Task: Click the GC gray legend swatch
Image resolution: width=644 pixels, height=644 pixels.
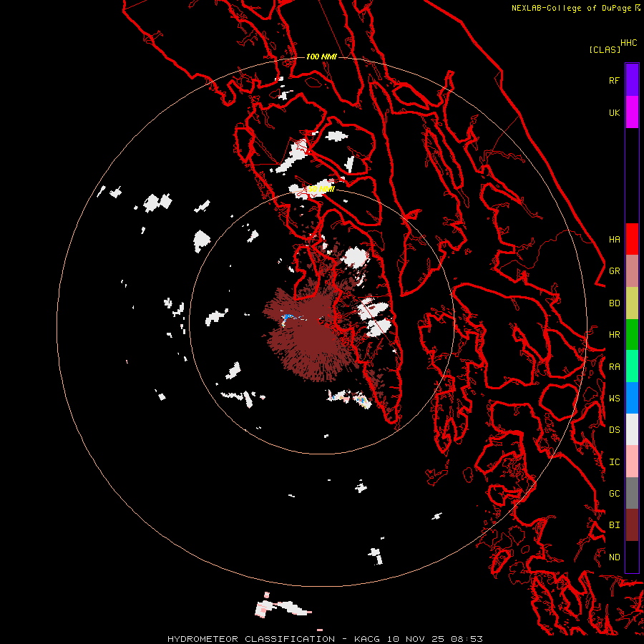Action: point(632,493)
